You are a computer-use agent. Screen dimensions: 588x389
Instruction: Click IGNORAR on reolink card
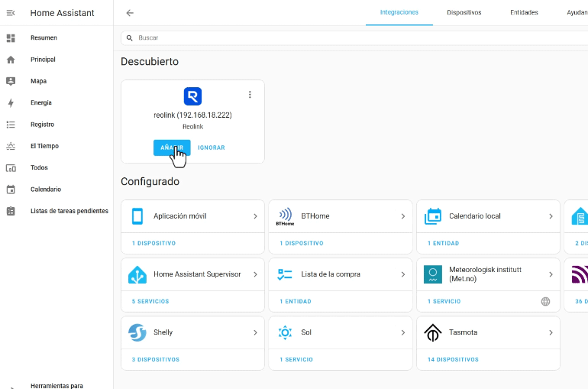(212, 147)
